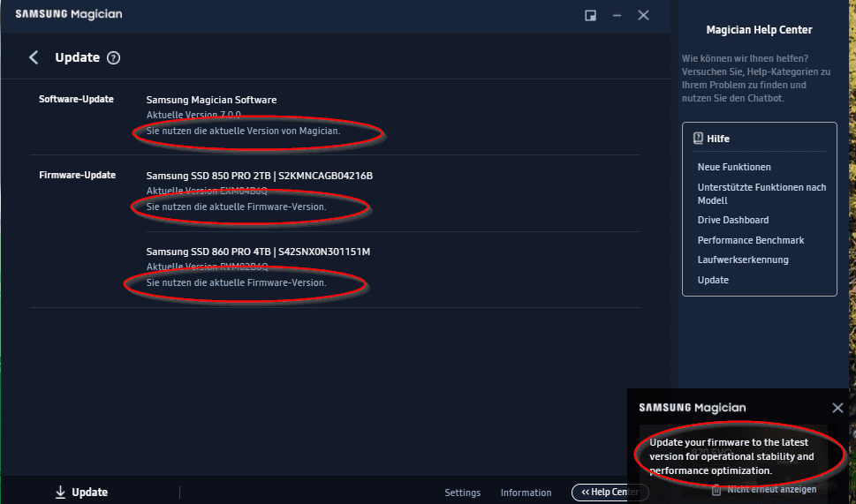Image resolution: width=856 pixels, height=504 pixels.
Task: Open Settings in the bottom bar
Action: tap(462, 493)
